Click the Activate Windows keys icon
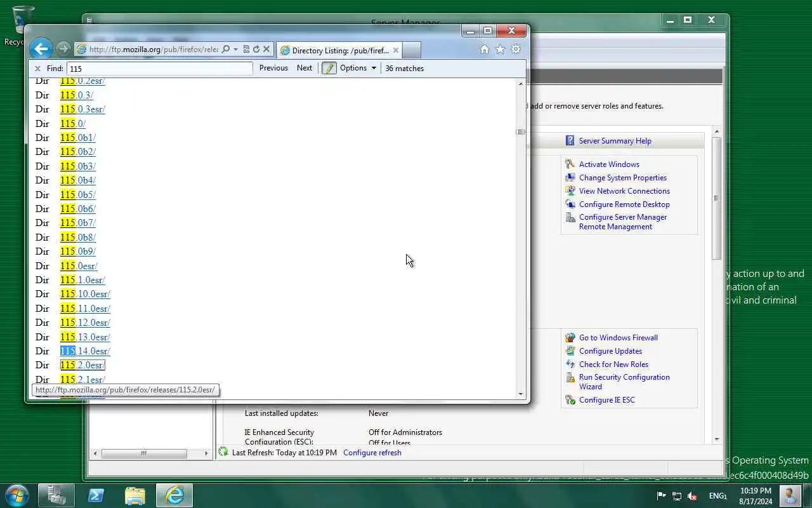This screenshot has height=508, width=812. [x=570, y=164]
